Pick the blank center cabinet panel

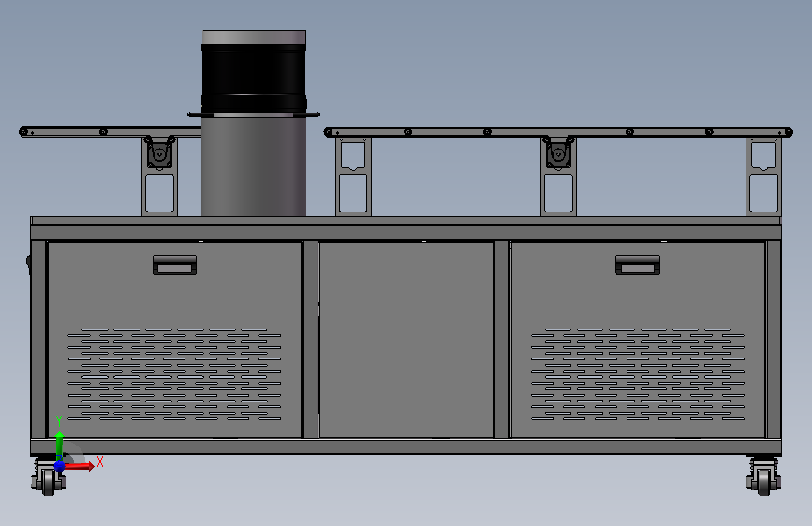pos(406,340)
